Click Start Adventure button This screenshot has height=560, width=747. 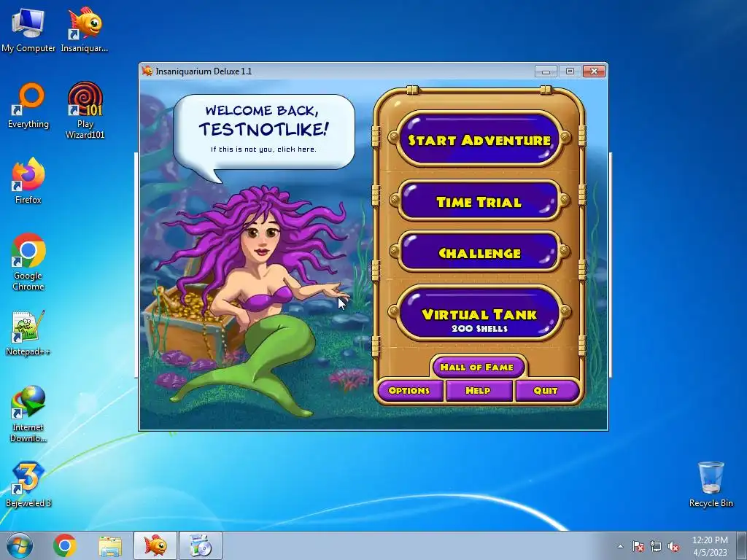click(x=479, y=139)
